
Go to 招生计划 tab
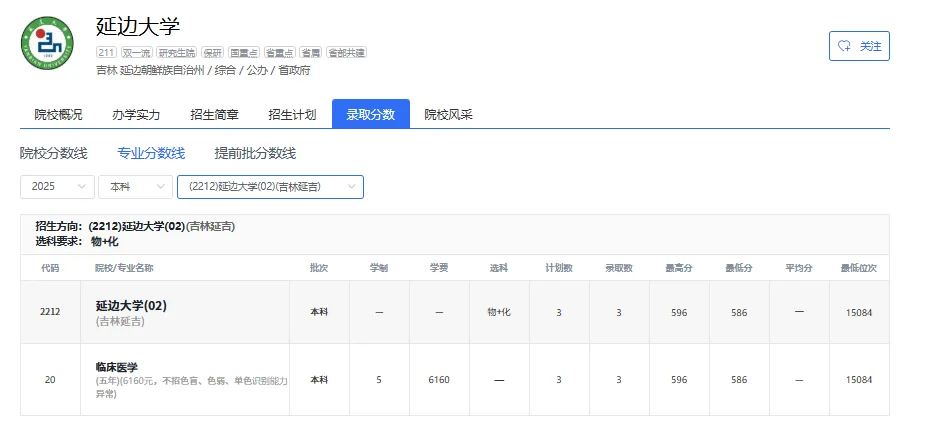tap(292, 114)
